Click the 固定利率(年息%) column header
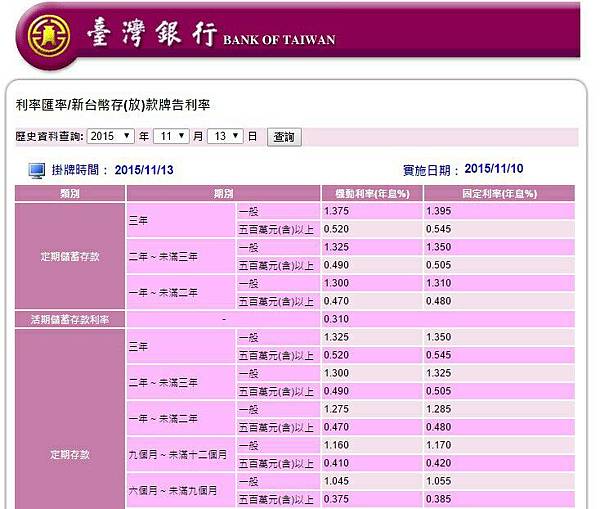The image size is (600, 509). pos(499,193)
